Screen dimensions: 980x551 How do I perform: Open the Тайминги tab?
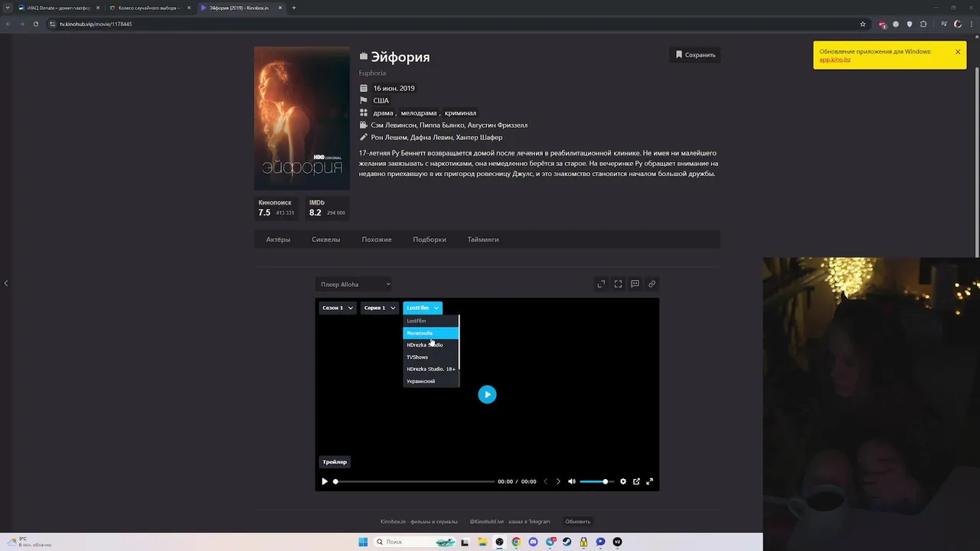tap(483, 240)
